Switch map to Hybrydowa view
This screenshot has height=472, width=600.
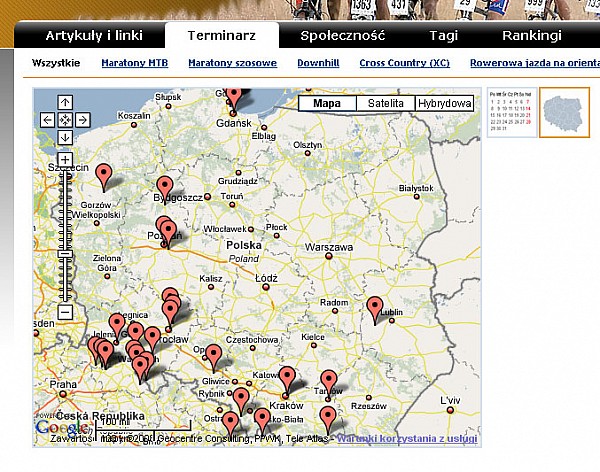[x=445, y=103]
